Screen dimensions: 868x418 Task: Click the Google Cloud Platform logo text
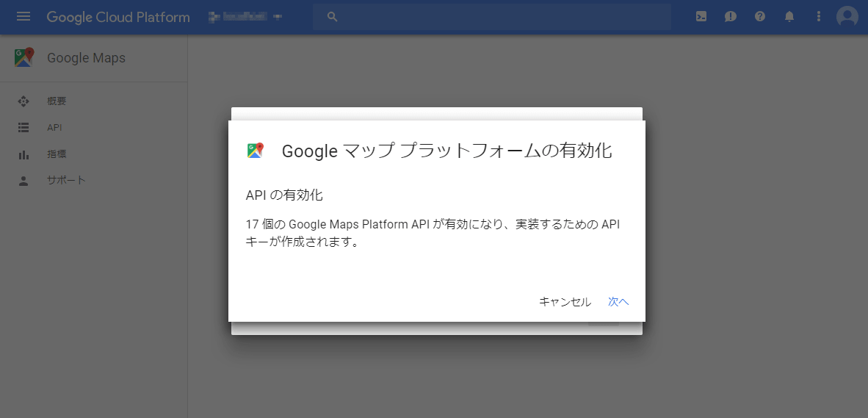(x=118, y=17)
